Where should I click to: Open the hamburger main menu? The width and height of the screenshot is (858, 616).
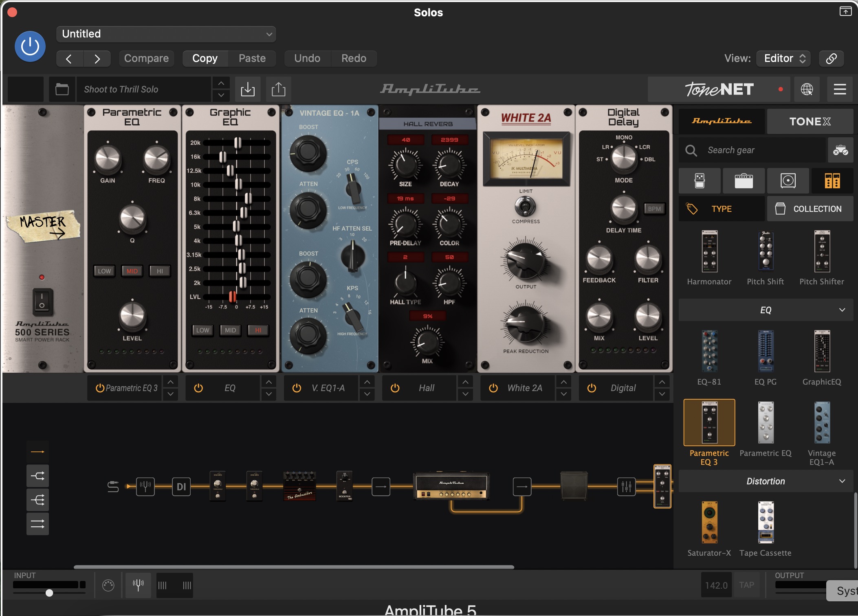pos(840,89)
